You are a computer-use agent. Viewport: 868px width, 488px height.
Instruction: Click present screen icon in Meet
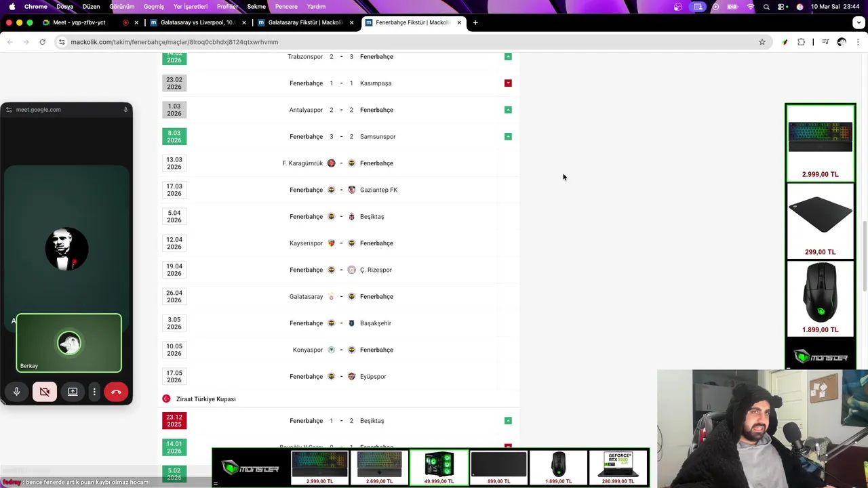73,391
